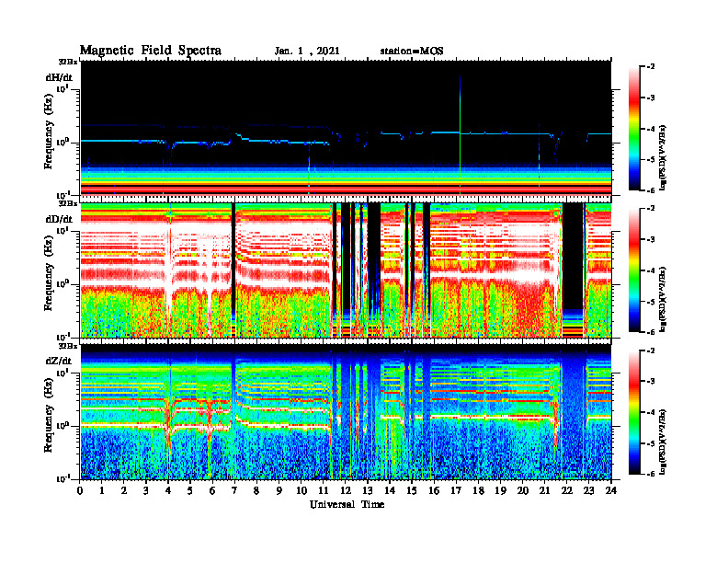728x563 pixels.
Task: Click the hour 5 tick label
Action: coord(190,491)
